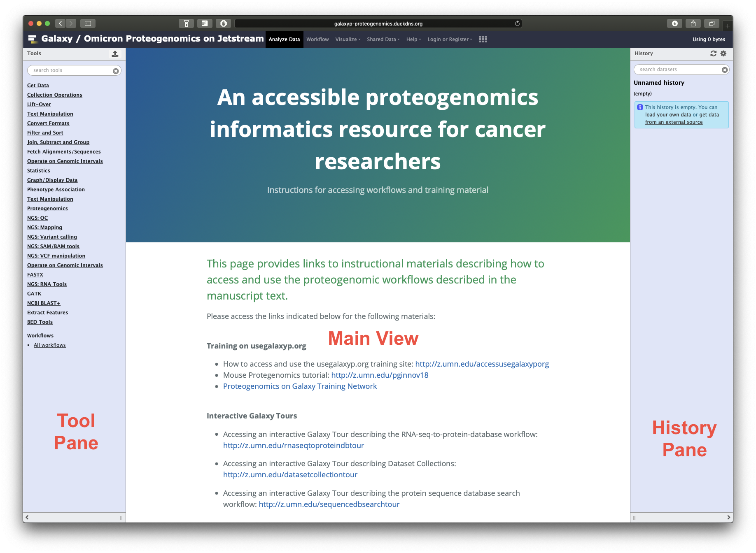The width and height of the screenshot is (756, 553).
Task: Expand the Proteogenomics tool section
Action: 47,209
